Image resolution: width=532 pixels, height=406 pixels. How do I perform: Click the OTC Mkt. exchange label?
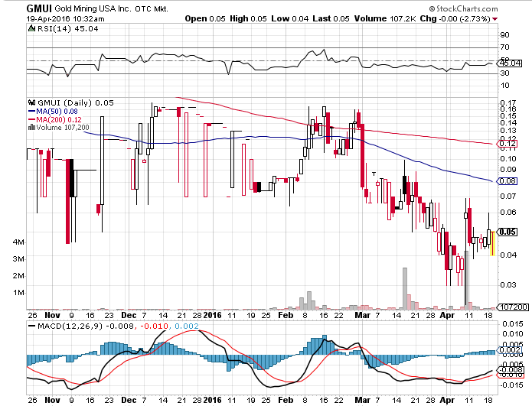[x=152, y=9]
